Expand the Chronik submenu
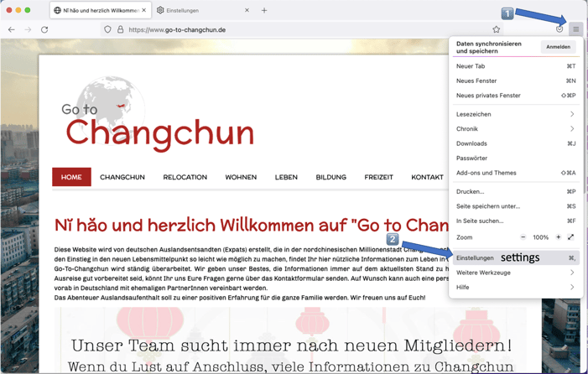 [516, 128]
